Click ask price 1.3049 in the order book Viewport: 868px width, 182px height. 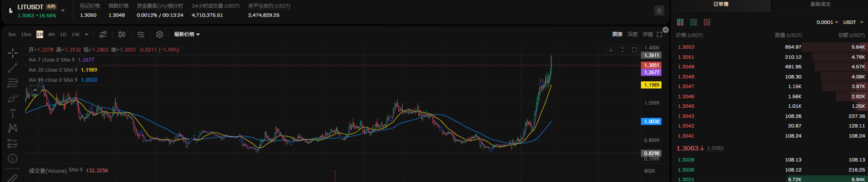(686, 67)
